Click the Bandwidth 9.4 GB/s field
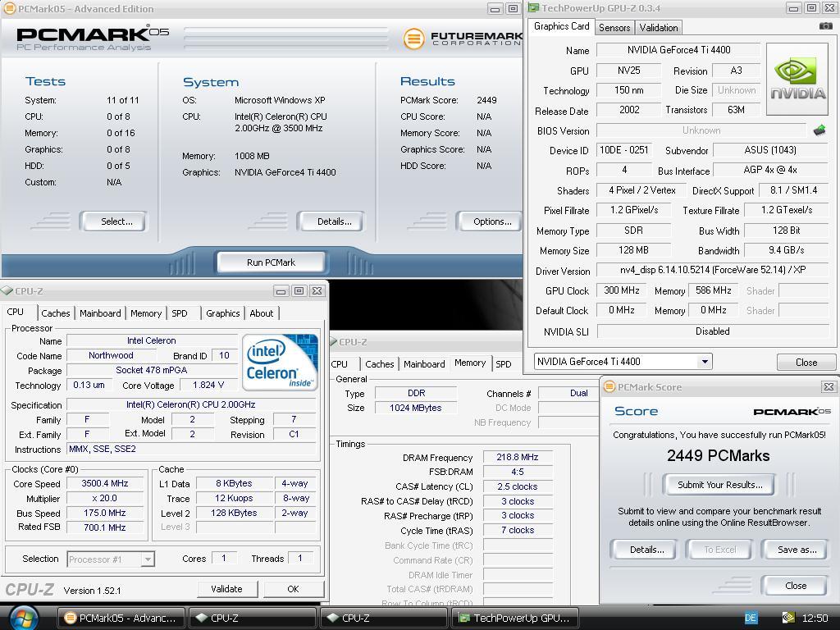The height and width of the screenshot is (630, 840). point(787,250)
